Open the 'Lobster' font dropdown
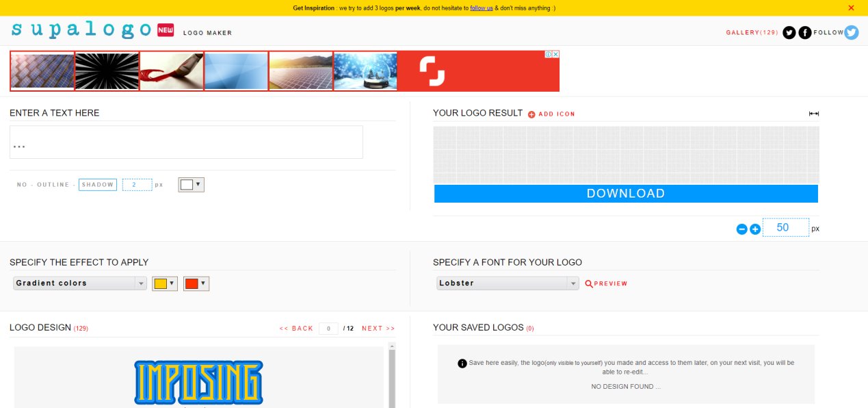The width and height of the screenshot is (868, 408). click(x=507, y=283)
